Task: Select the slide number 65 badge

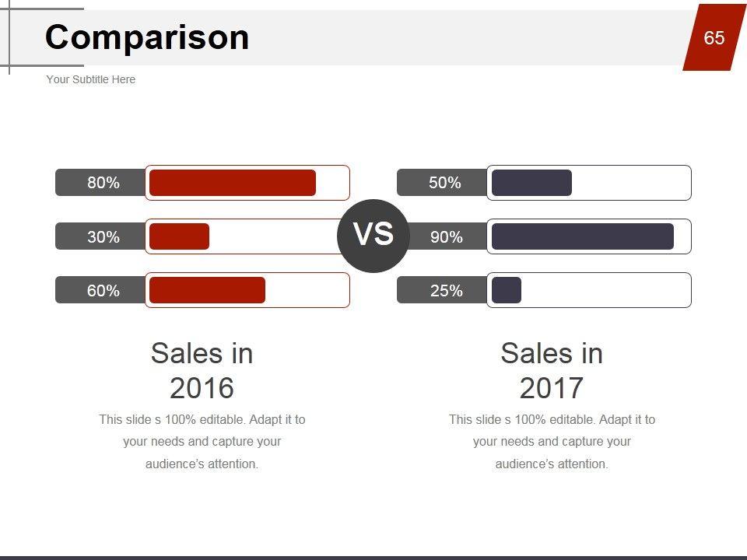Action: [x=714, y=38]
